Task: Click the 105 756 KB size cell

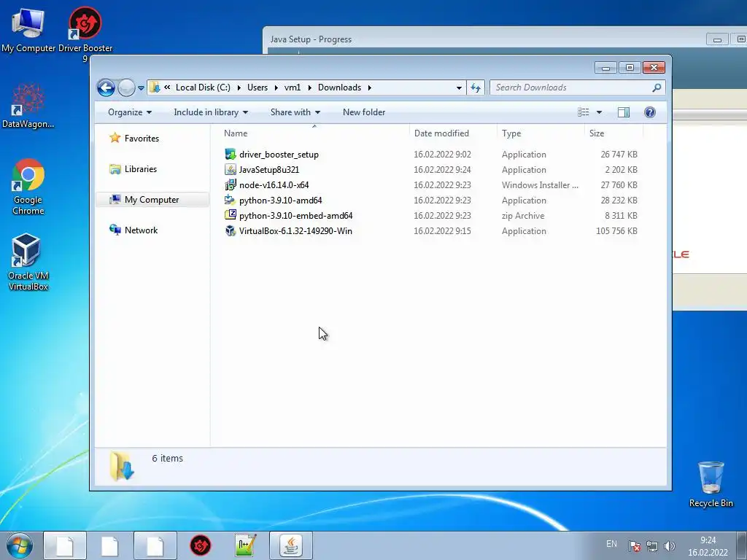Action: point(616,231)
